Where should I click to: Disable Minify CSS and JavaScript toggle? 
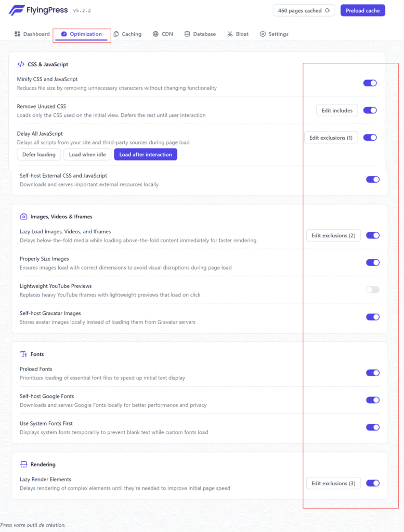coord(370,83)
